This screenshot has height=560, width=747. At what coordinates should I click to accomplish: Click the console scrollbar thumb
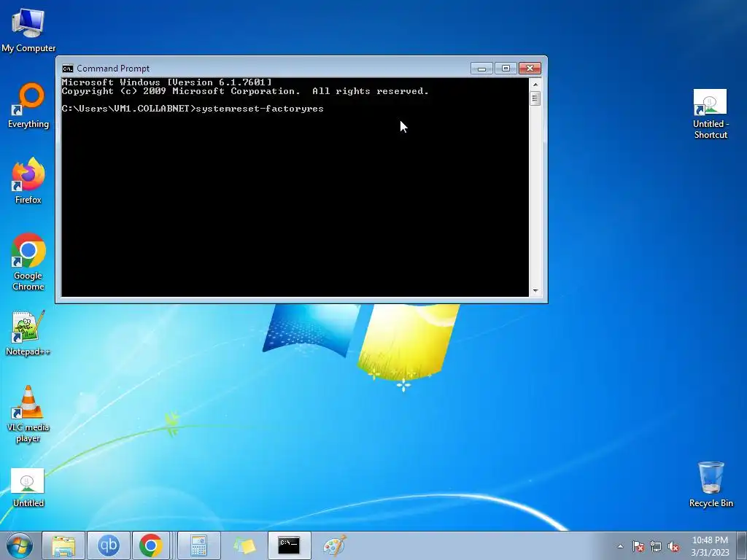pyautogui.click(x=535, y=98)
